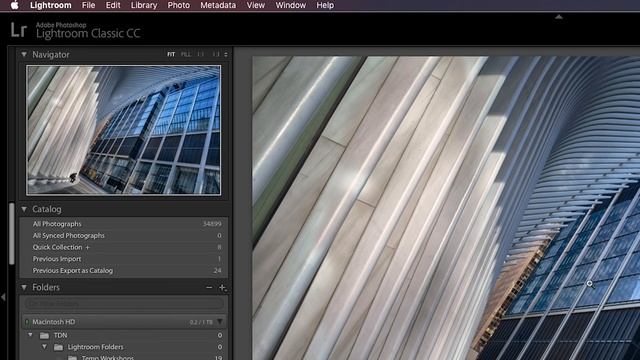Toggle Macintosh HD volume status indicator
Viewport: 640px width, 360px height.
point(27,322)
